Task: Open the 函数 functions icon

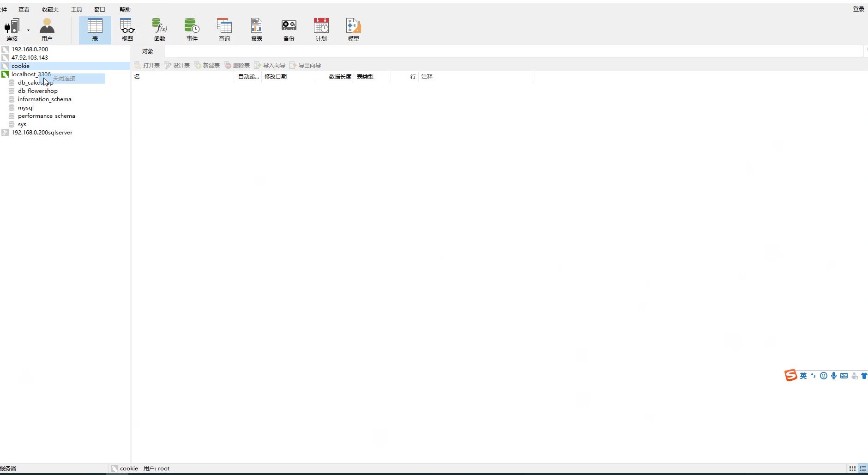Action: 160,30
